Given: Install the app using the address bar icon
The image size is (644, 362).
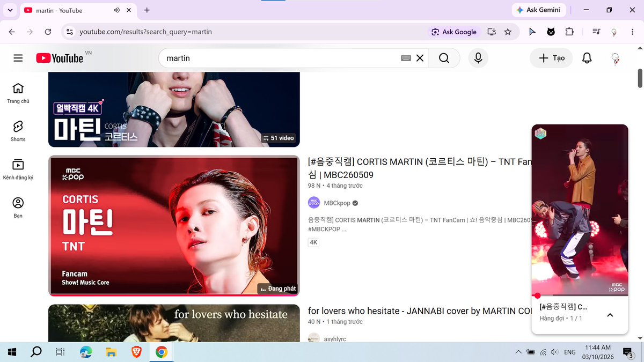Looking at the screenshot, I should coord(492,32).
